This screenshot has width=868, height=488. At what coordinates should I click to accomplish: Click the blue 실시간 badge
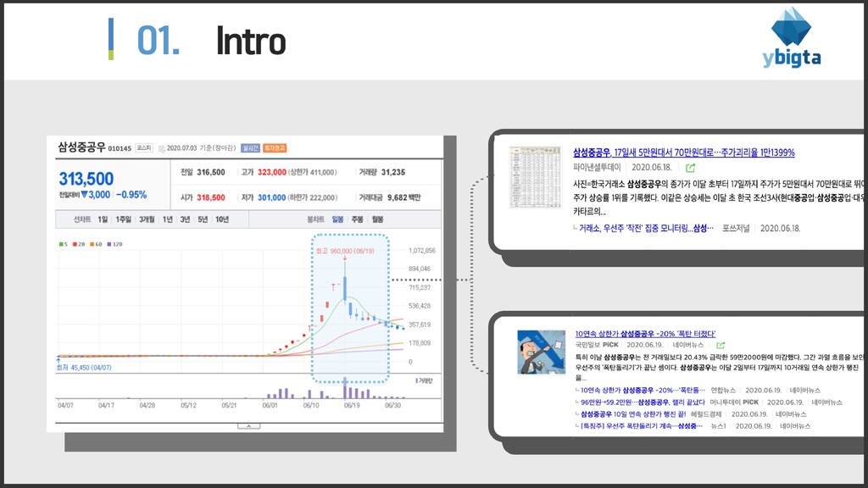coord(251,148)
